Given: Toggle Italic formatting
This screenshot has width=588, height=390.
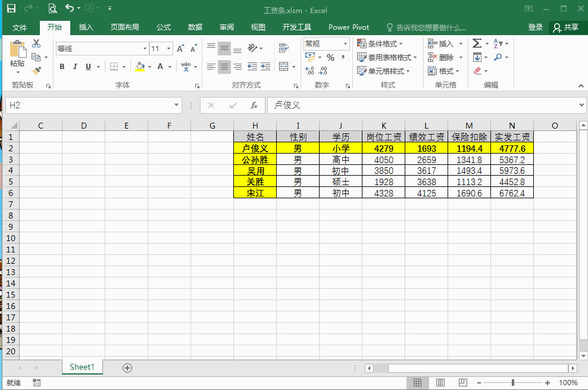Looking at the screenshot, I should click(x=76, y=67).
